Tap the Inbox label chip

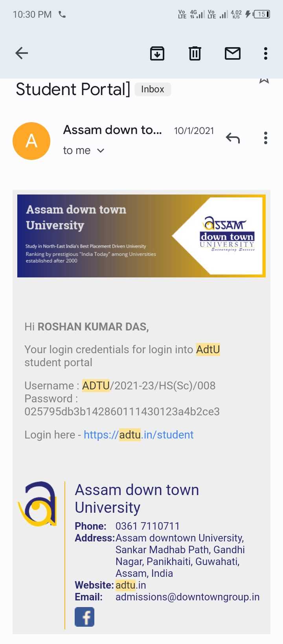(153, 89)
